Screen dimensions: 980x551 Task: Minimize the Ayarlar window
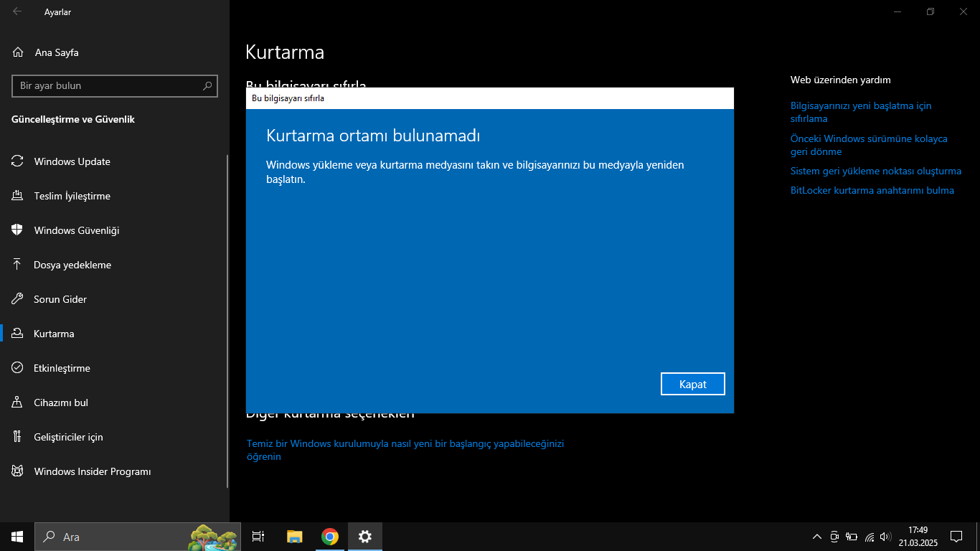click(897, 11)
